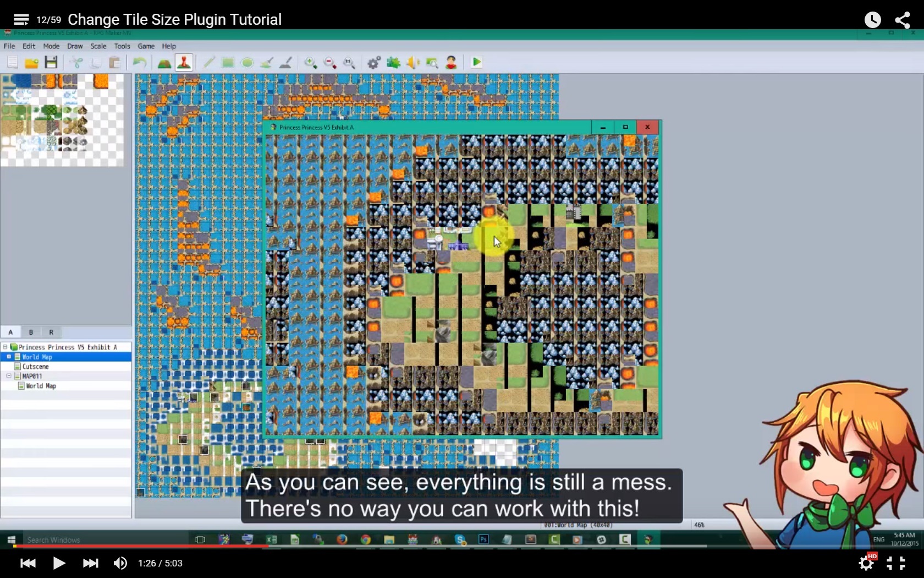Pick a tile from the tileset palette
The height and width of the screenshot is (578, 924).
tap(62, 120)
